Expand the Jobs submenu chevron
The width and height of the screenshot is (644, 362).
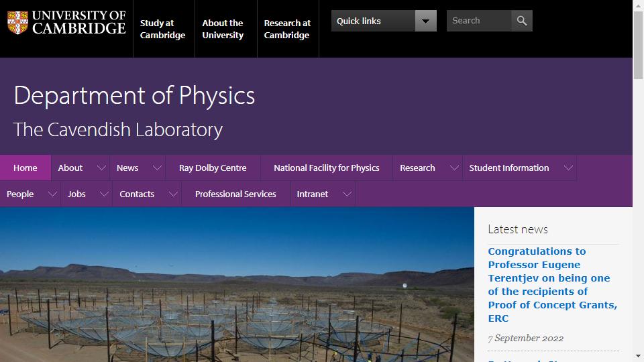coord(105,194)
